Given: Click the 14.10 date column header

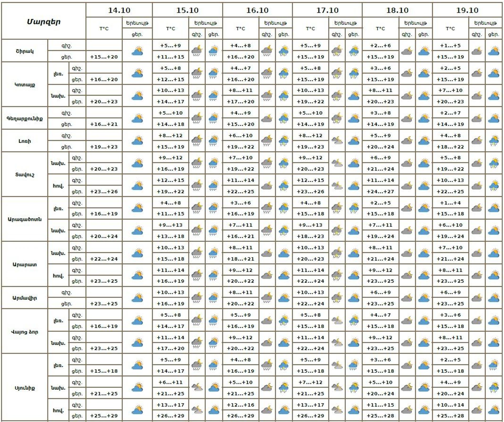Looking at the screenshot, I should click(119, 10).
